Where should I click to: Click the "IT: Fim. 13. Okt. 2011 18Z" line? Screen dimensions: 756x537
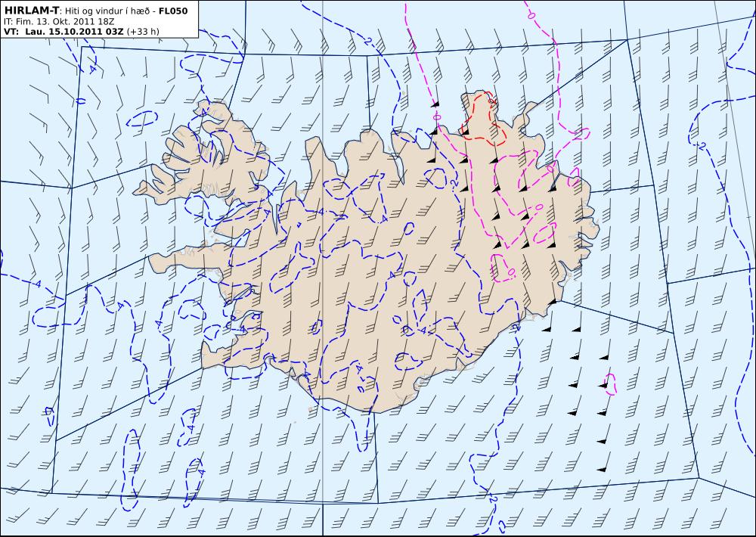[x=59, y=22]
